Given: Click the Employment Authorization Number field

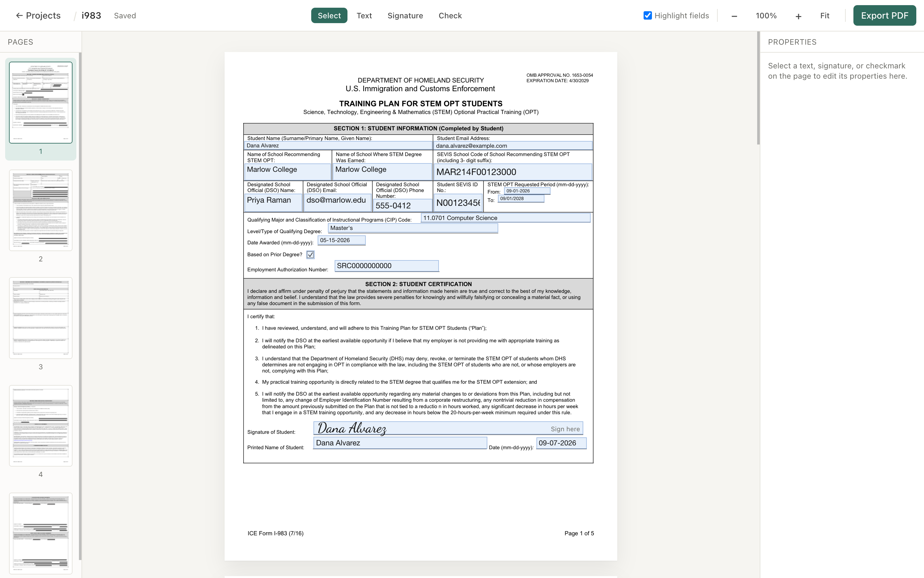Looking at the screenshot, I should (386, 266).
